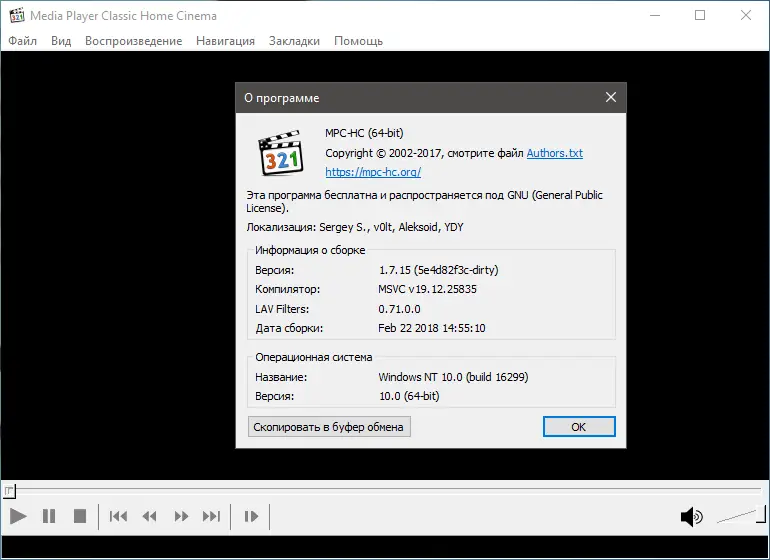770x560 pixels.
Task: Open the Файл menu
Action: [x=23, y=41]
